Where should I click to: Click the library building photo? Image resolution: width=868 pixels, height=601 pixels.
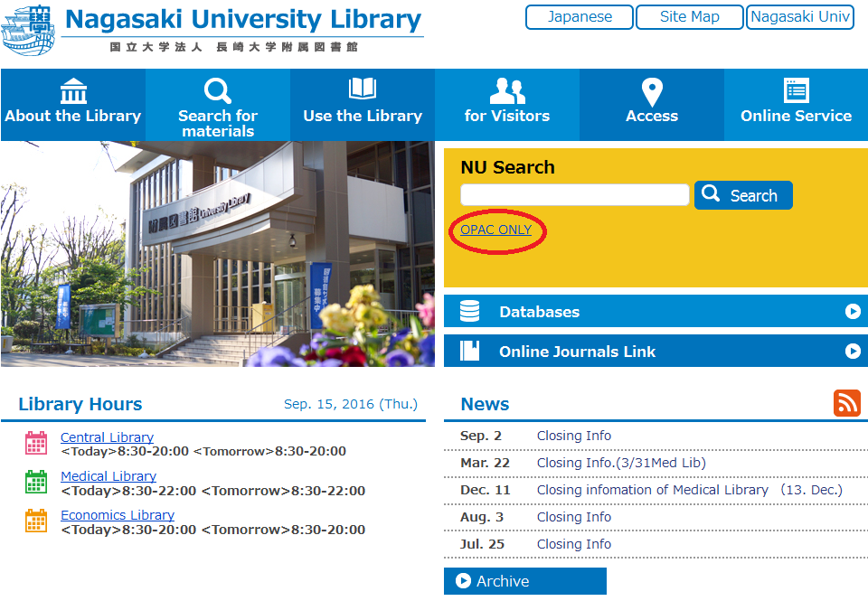click(x=218, y=254)
